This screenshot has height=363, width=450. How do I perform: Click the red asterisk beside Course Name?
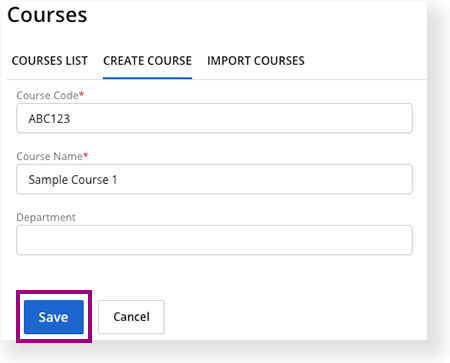86,155
